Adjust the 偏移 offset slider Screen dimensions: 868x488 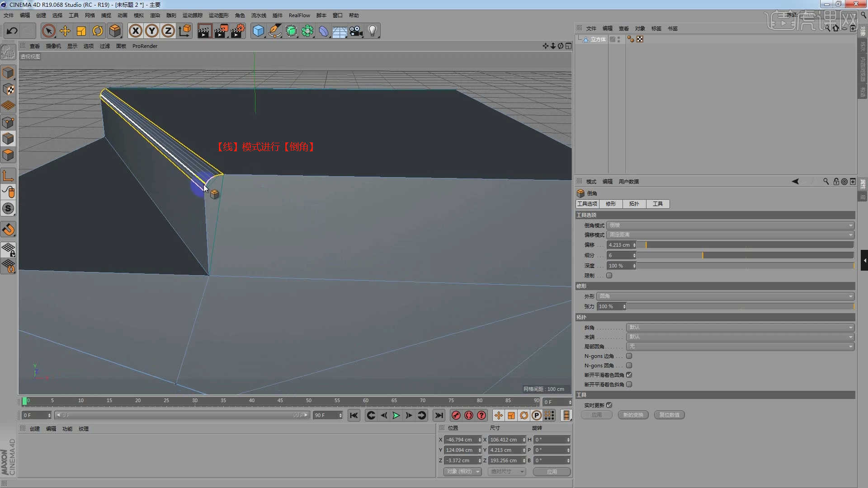[x=745, y=245]
